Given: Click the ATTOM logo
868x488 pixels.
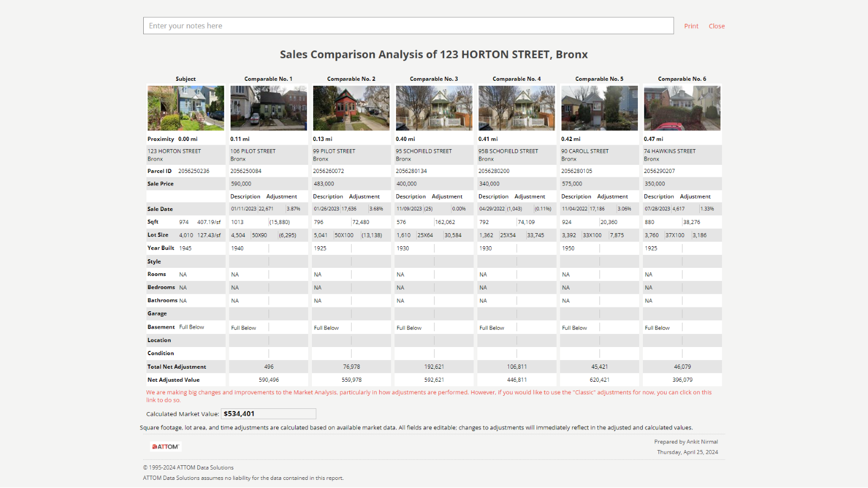Looking at the screenshot, I should 165,447.
